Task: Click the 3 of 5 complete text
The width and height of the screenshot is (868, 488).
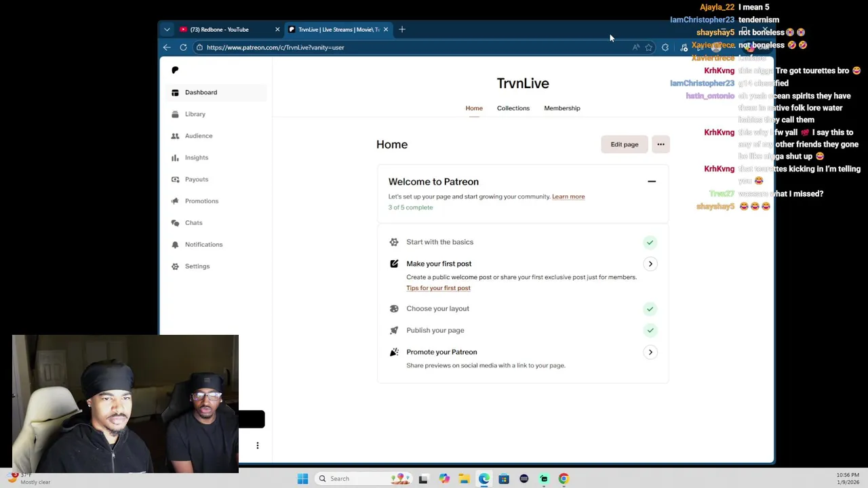Action: click(410, 207)
